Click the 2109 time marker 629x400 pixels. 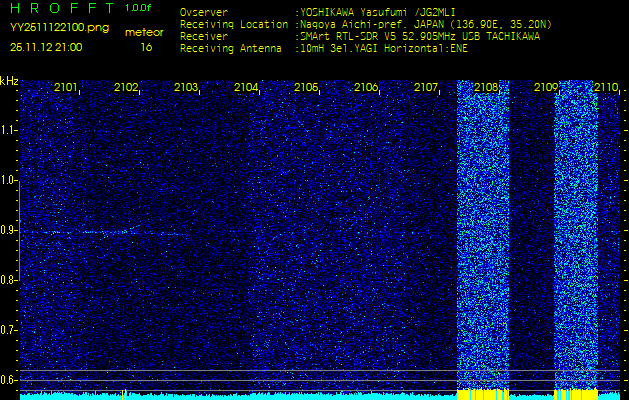(546, 87)
